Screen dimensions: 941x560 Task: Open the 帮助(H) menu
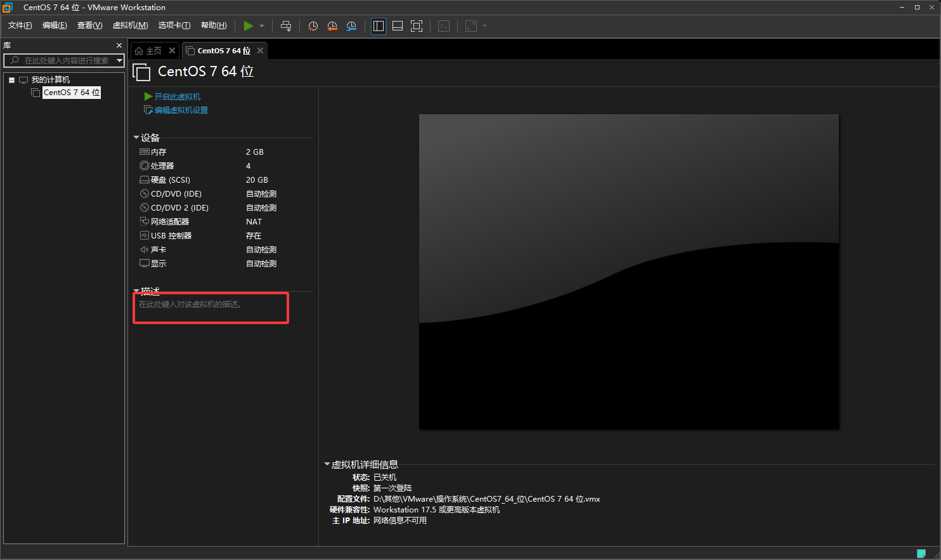coord(214,25)
